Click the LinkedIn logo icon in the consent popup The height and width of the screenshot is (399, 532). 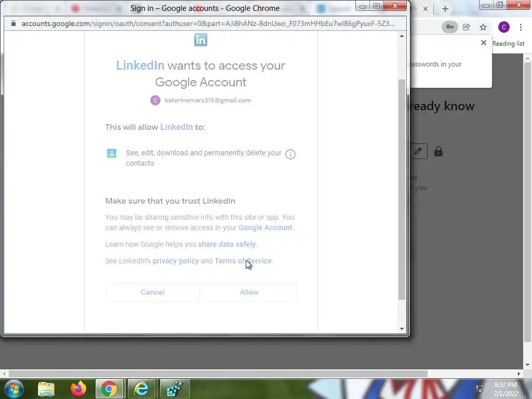point(201,39)
